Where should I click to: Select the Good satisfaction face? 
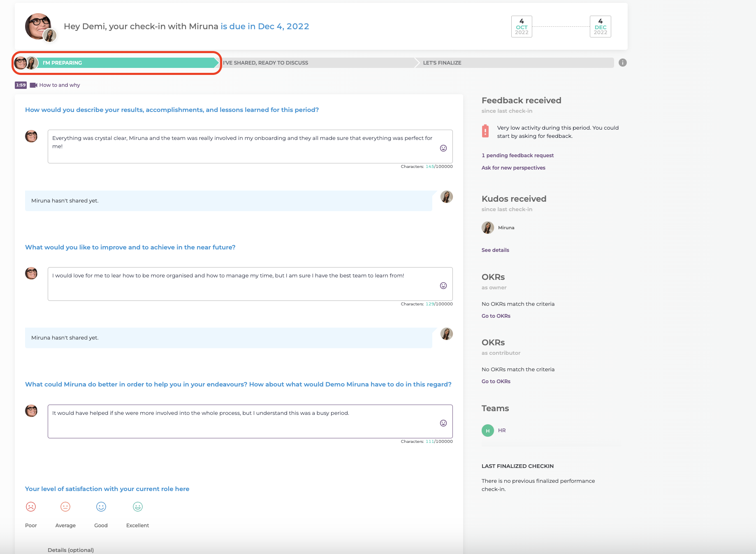click(x=101, y=507)
